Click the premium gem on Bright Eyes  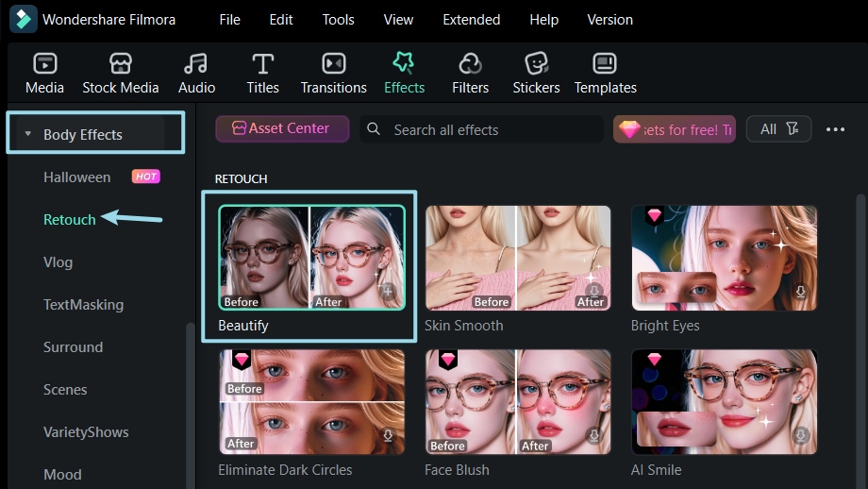point(655,215)
